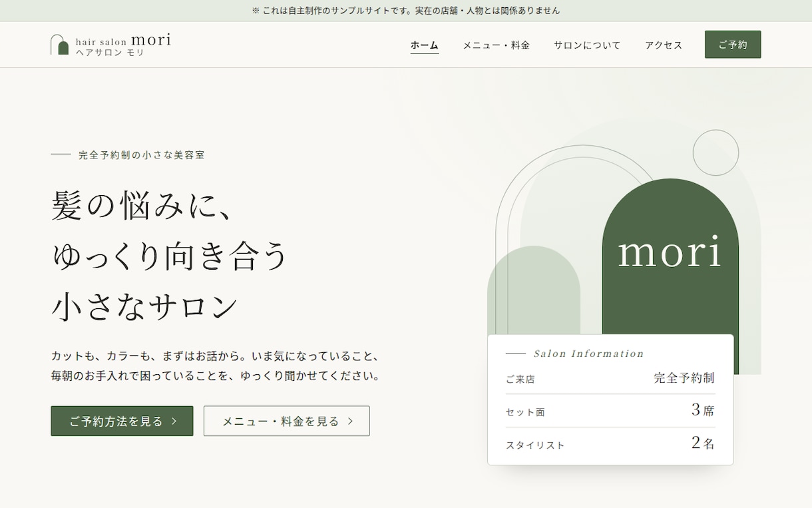The image size is (812, 508).
Task: Click the セット面 row label
Action: coord(525,413)
